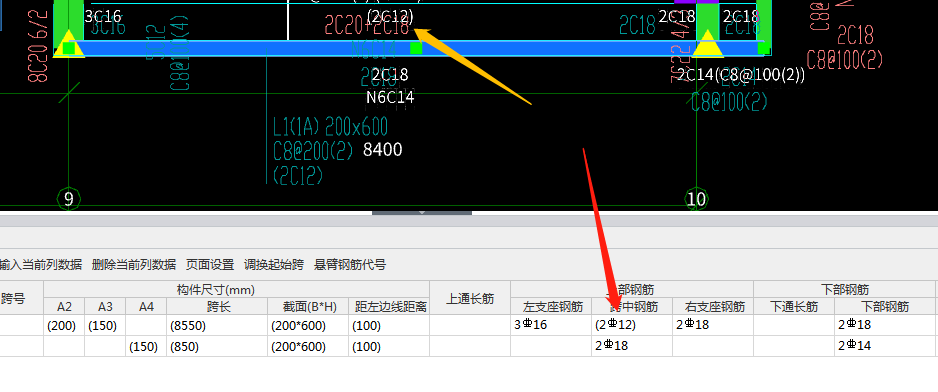The width and height of the screenshot is (938, 392).
Task: Open 悬臂钢筋代号 cantilever rebar codes
Action: point(350,265)
